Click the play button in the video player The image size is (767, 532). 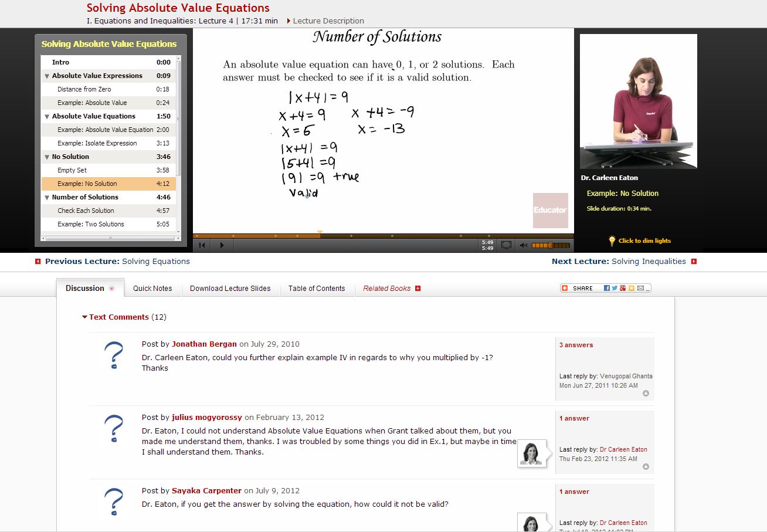pos(222,245)
